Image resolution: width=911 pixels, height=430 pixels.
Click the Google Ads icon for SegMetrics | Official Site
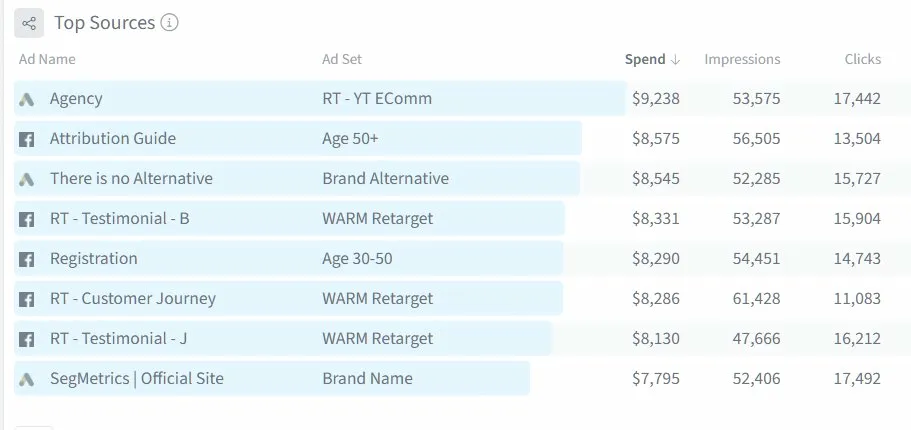26,379
